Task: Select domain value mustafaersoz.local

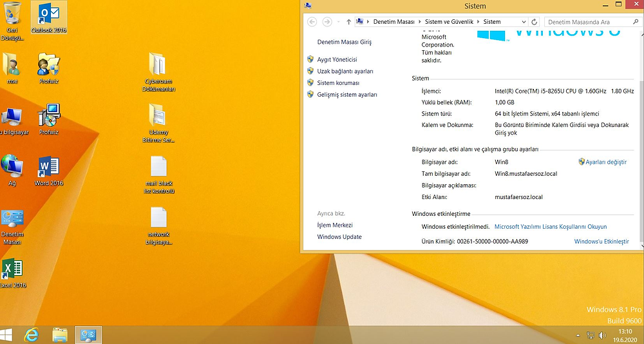Action: coord(518,197)
